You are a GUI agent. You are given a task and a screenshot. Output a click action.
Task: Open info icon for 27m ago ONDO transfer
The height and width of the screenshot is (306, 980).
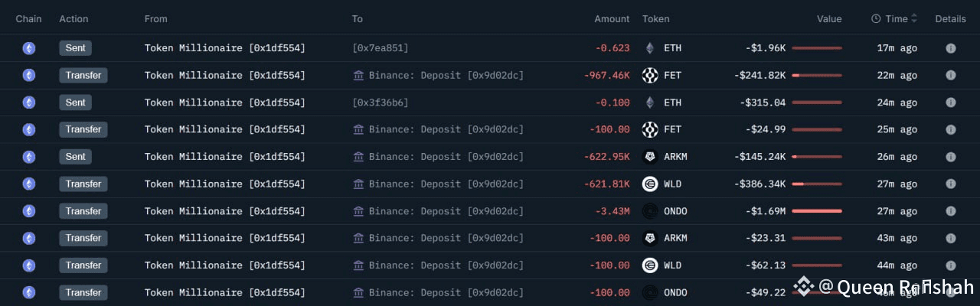click(x=950, y=211)
